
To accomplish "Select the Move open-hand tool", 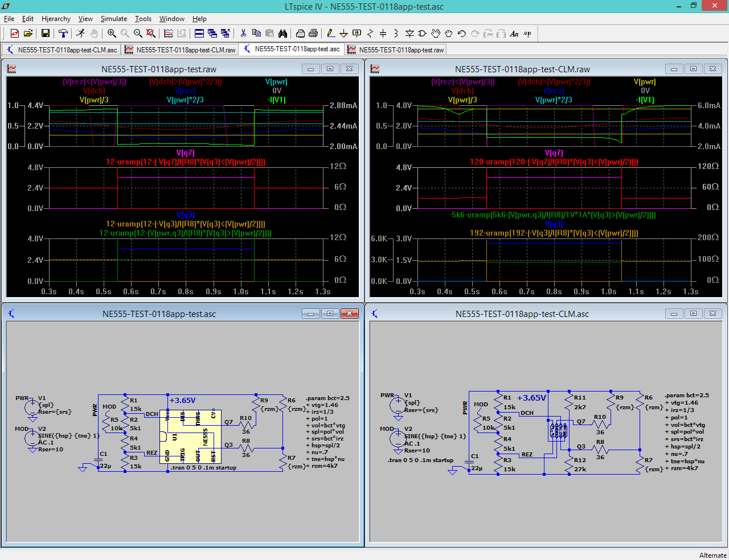I will 436,34.
